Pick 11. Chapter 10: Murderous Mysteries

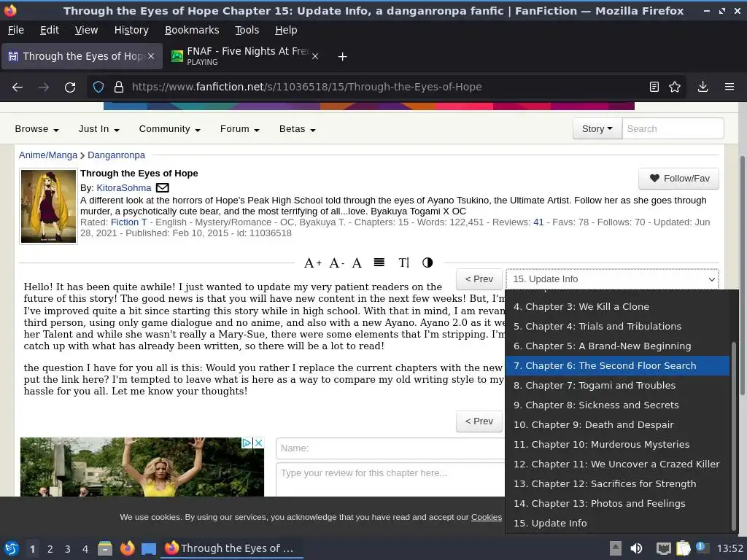(617, 444)
